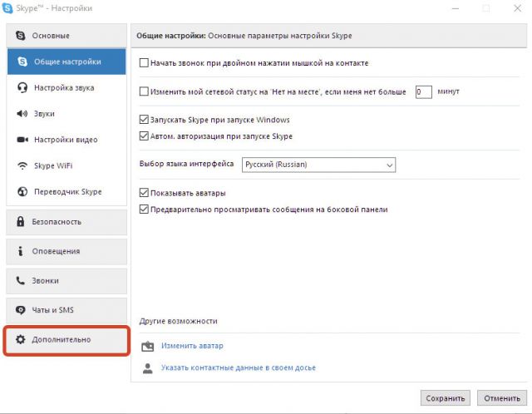The height and width of the screenshot is (414, 532).
Task: Uncheck the Показывать аватары option
Action: coord(144,193)
